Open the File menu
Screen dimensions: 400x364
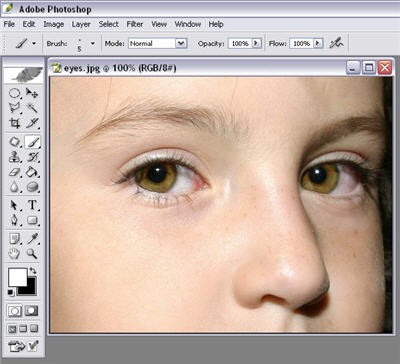(x=9, y=24)
